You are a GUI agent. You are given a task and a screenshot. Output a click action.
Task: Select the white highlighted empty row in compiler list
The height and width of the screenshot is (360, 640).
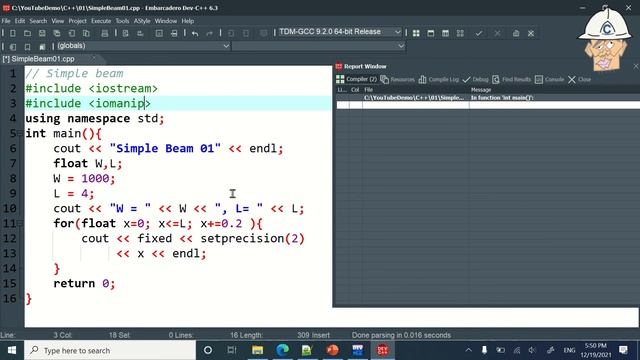coord(488,105)
